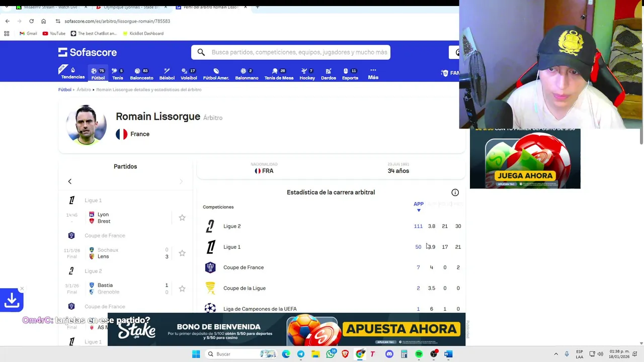This screenshot has width=644, height=362.
Task: Click the Fútbol breadcrumb link
Action: point(64,89)
